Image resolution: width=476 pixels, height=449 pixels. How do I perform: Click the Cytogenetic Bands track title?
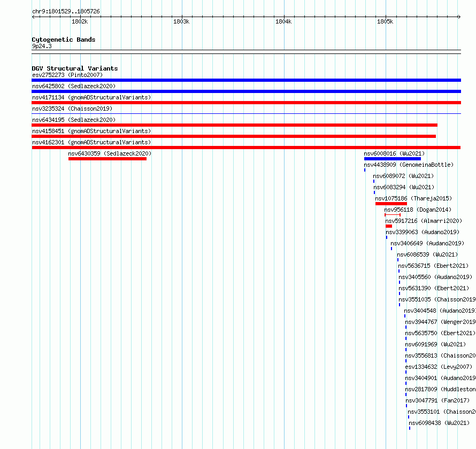[64, 40]
